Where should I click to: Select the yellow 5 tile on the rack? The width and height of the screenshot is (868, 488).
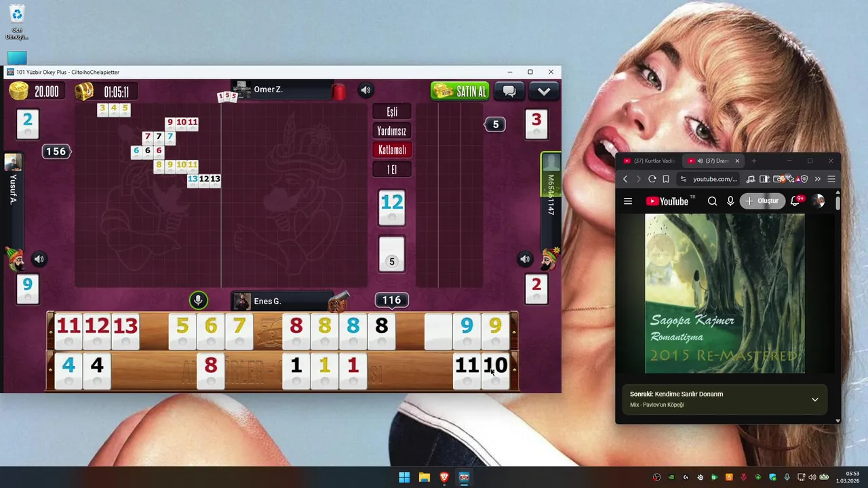pos(182,331)
